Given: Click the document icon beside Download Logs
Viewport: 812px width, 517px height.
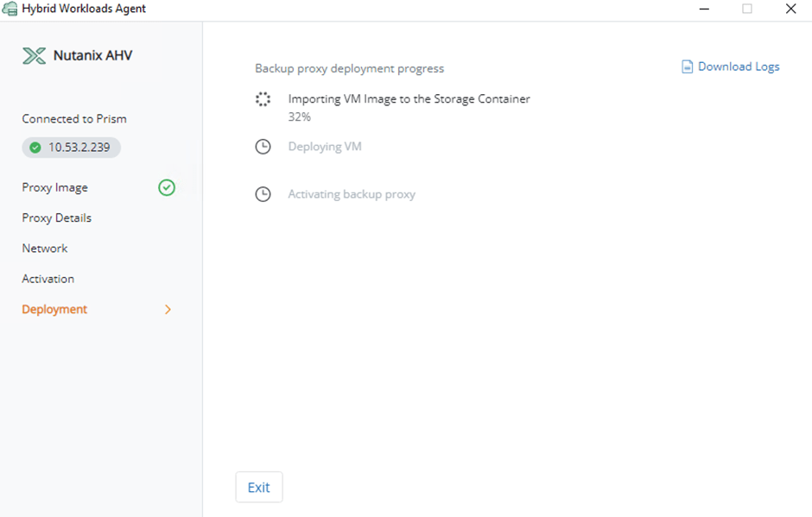Looking at the screenshot, I should point(688,66).
